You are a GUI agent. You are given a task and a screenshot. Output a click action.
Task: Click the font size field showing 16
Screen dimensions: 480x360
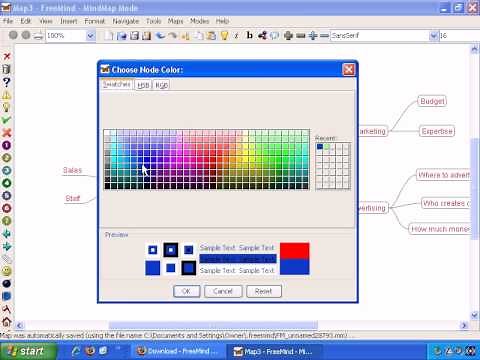[459, 35]
